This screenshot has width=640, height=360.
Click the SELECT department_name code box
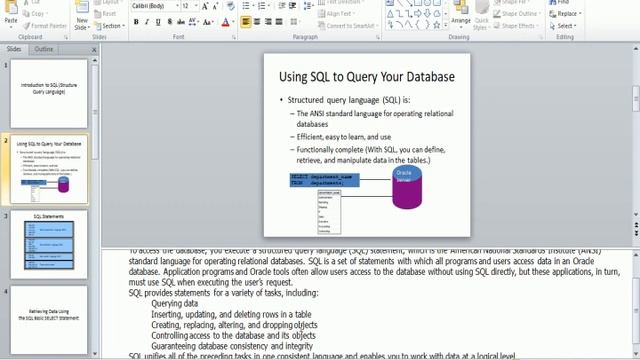[x=325, y=180]
